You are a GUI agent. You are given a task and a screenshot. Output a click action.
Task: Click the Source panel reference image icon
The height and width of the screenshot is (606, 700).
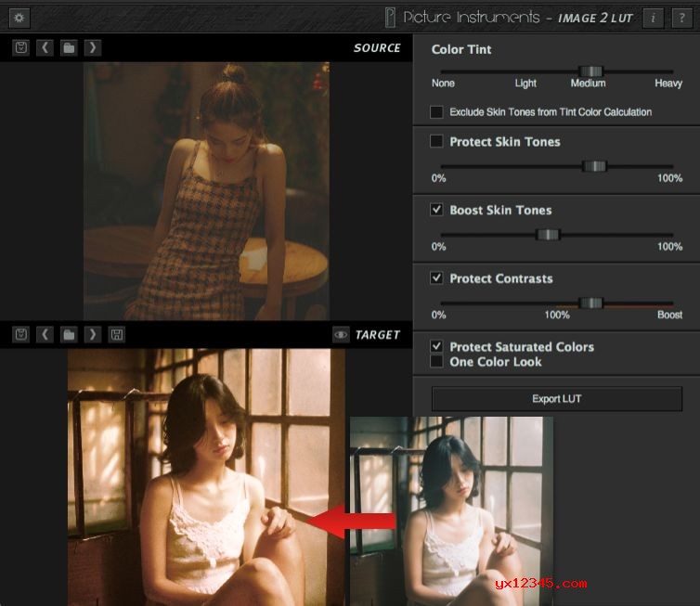pos(21,47)
